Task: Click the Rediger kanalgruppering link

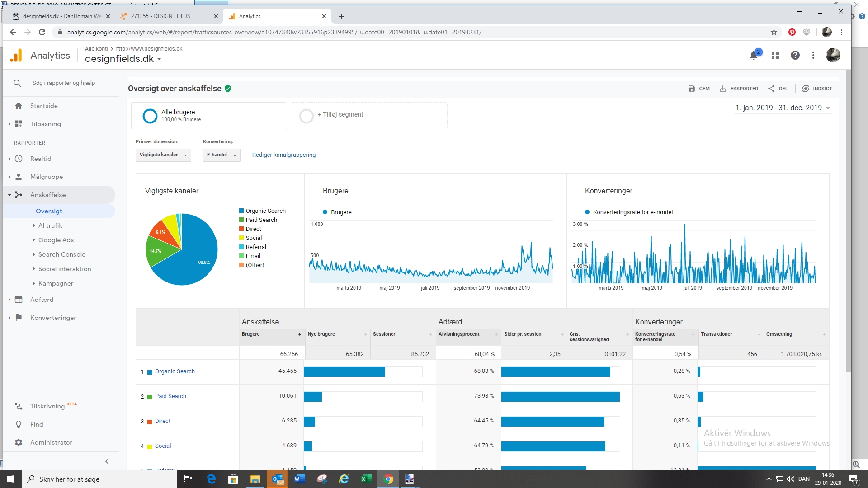Action: click(x=283, y=155)
